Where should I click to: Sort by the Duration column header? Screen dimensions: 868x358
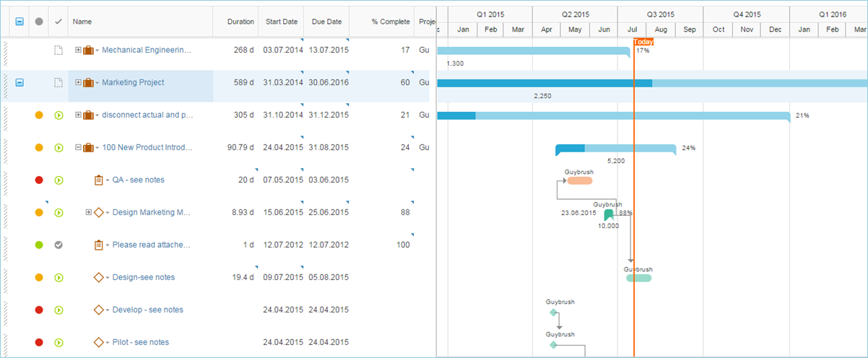click(240, 22)
